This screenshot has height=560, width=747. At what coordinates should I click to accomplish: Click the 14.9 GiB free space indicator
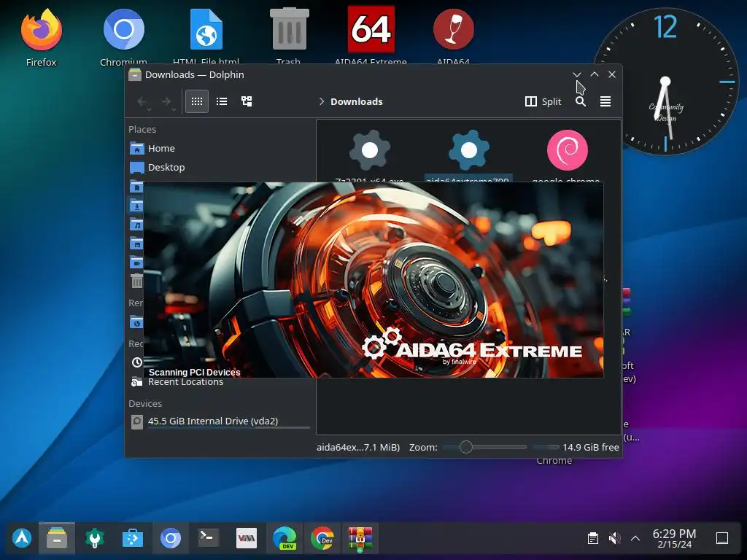(590, 448)
